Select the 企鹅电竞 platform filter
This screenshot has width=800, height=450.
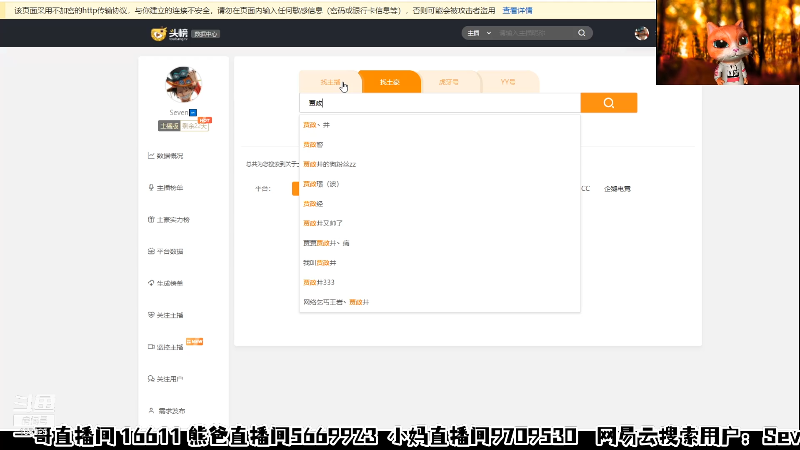pos(617,189)
